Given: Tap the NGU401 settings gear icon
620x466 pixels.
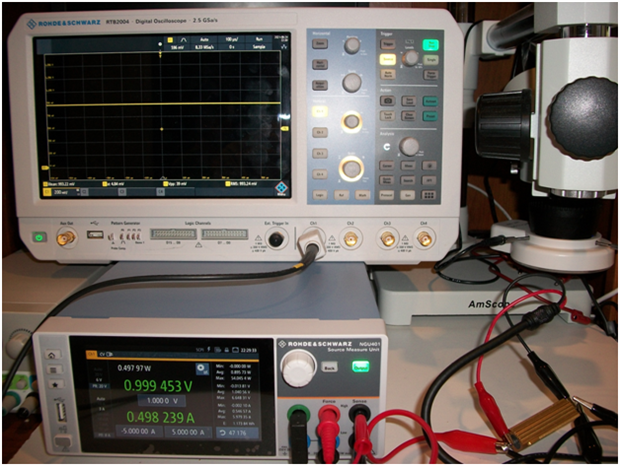Looking at the screenshot, I should tap(202, 369).
